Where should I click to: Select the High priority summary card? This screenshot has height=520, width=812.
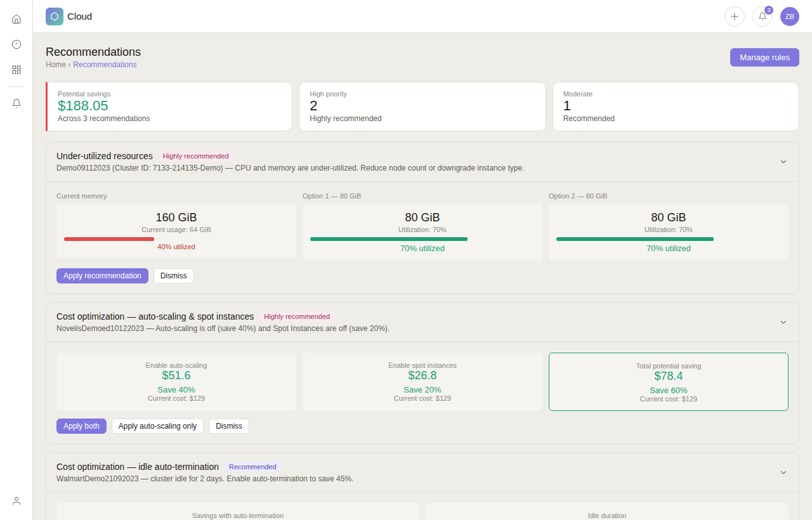422,107
